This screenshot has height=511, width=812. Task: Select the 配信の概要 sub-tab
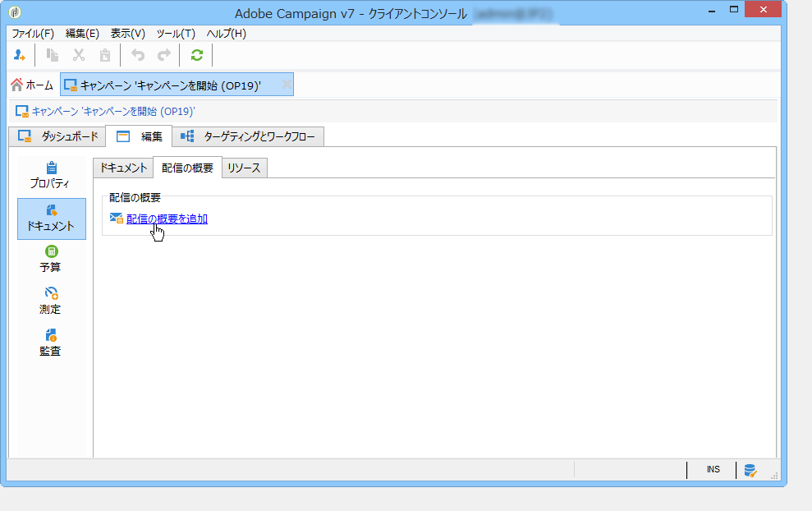tap(187, 168)
